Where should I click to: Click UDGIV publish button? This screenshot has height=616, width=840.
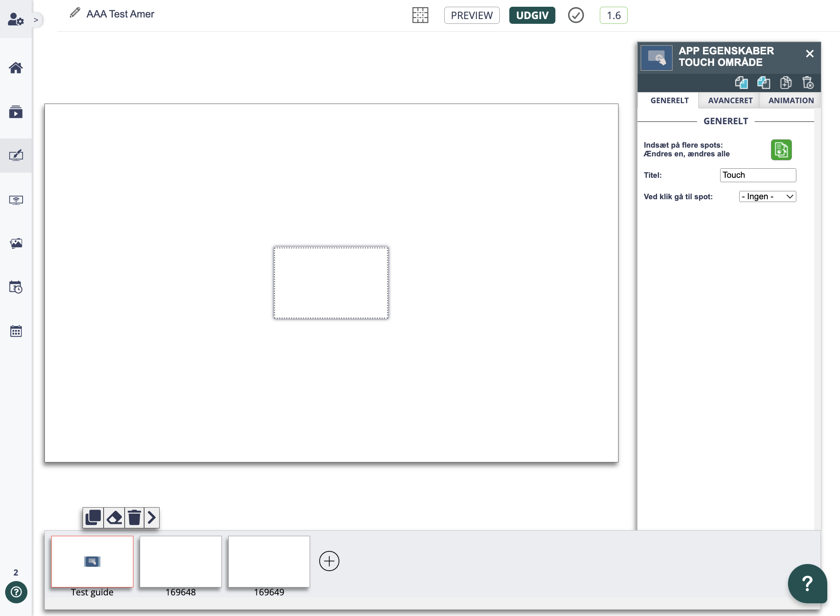[x=532, y=15]
